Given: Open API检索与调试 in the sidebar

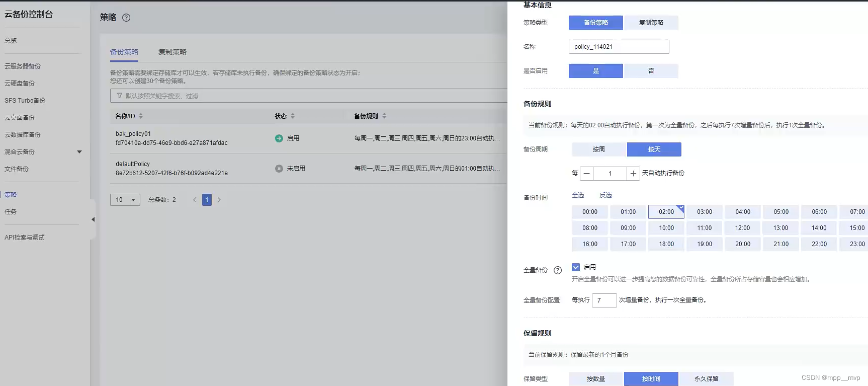Looking at the screenshot, I should point(25,238).
